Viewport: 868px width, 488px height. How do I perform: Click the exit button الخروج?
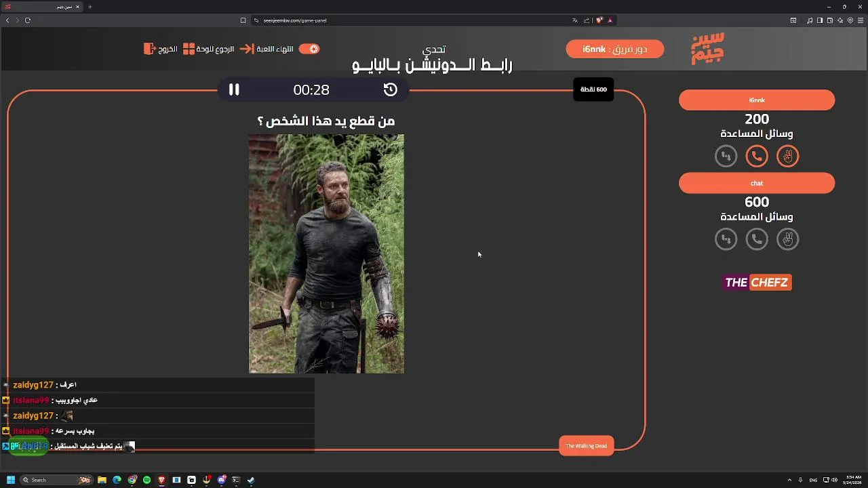pos(161,49)
